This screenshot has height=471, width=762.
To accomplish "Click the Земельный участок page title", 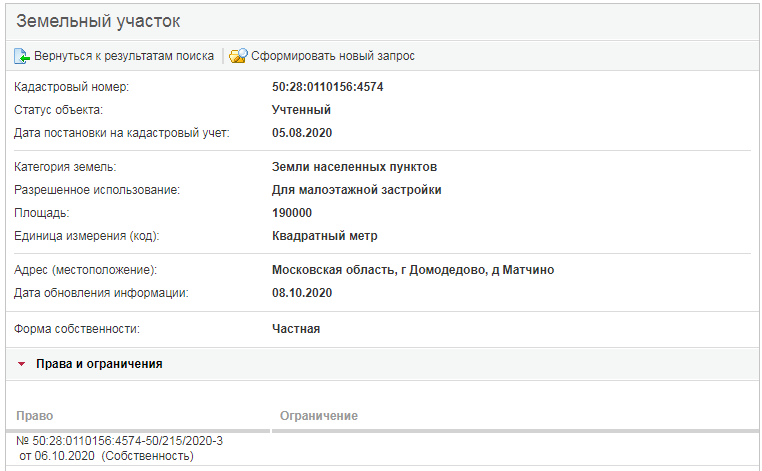I will point(98,21).
